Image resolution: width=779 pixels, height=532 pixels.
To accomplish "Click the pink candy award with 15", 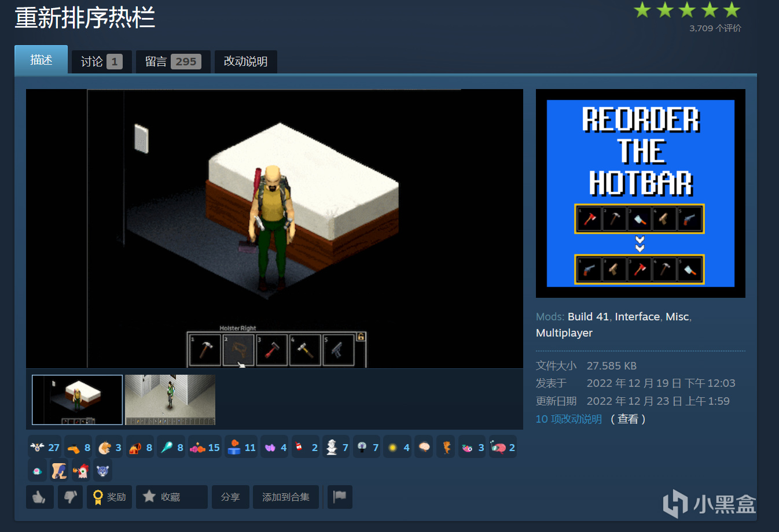I will point(205,447).
